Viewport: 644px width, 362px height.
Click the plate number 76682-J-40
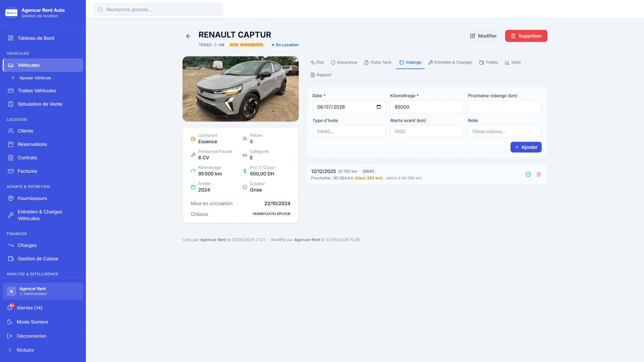click(211, 45)
